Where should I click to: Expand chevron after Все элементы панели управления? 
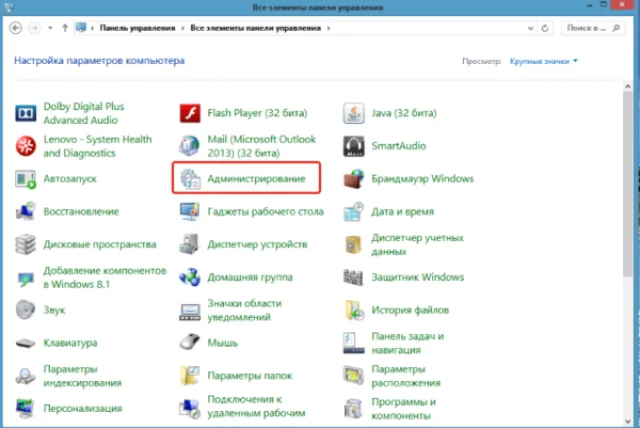click(x=329, y=28)
